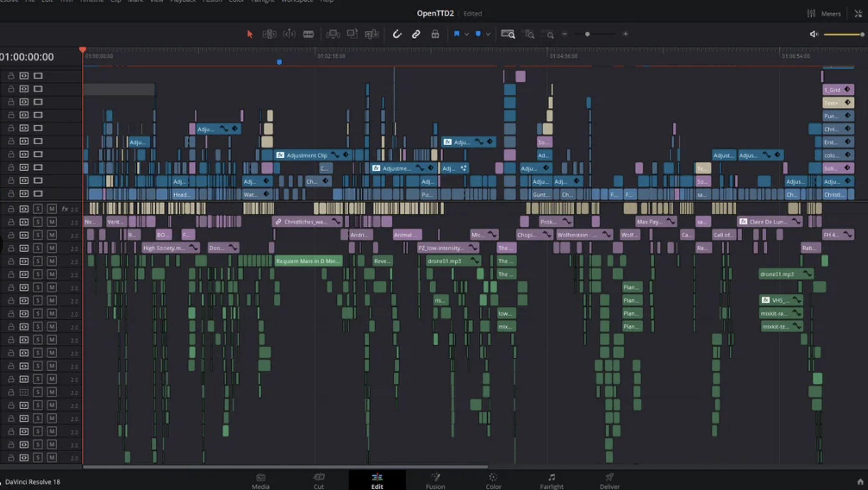
Task: Select the Claire De Lun audio clip
Action: [x=770, y=222]
